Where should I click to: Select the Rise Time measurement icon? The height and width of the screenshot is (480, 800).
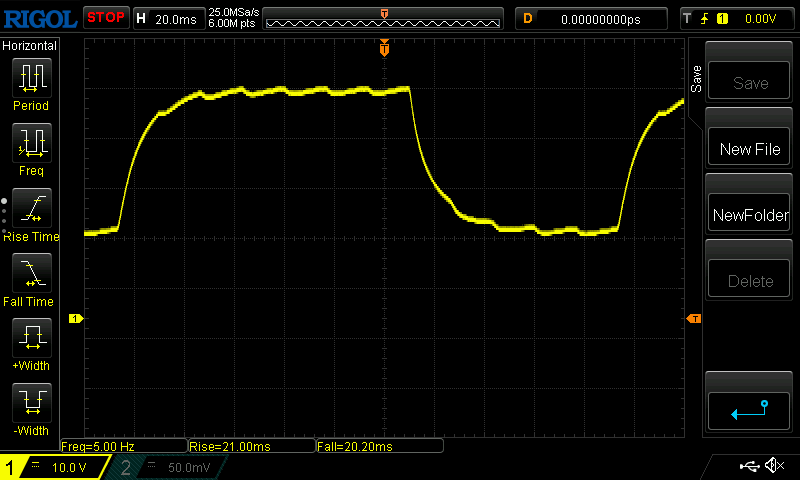(x=32, y=208)
